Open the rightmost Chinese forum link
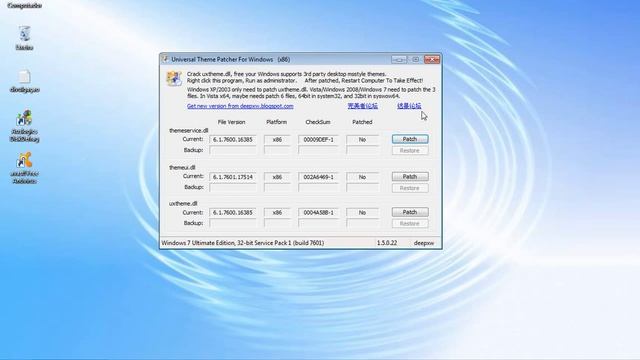This screenshot has width=640, height=360. tap(409, 106)
